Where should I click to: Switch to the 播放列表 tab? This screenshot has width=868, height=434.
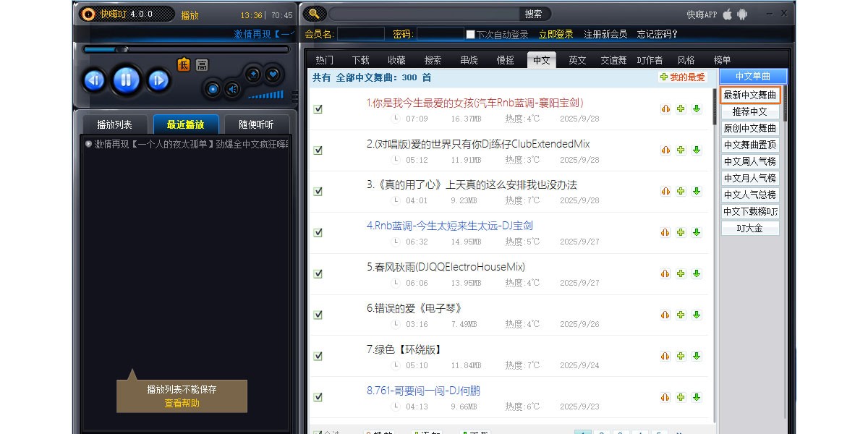pyautogui.click(x=113, y=124)
